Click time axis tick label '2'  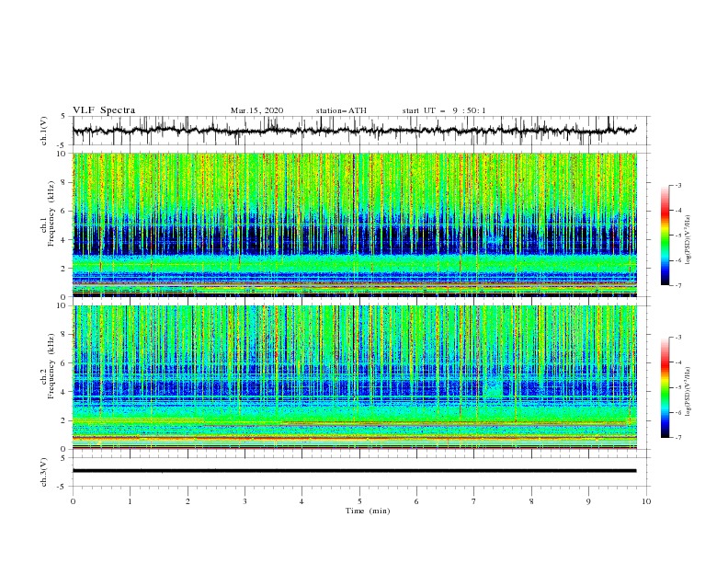[188, 501]
